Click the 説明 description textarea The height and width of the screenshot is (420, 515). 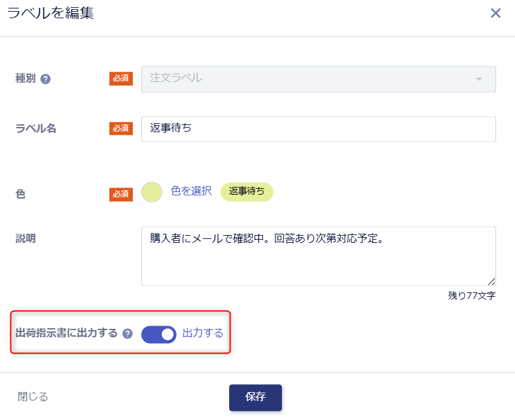[x=318, y=256]
